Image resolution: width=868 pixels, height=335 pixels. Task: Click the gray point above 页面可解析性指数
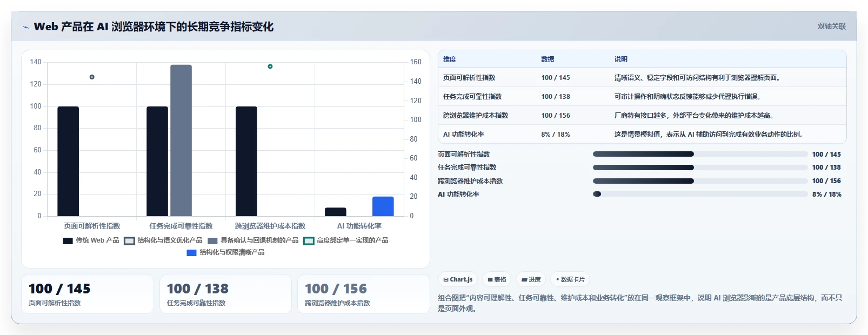tap(92, 77)
